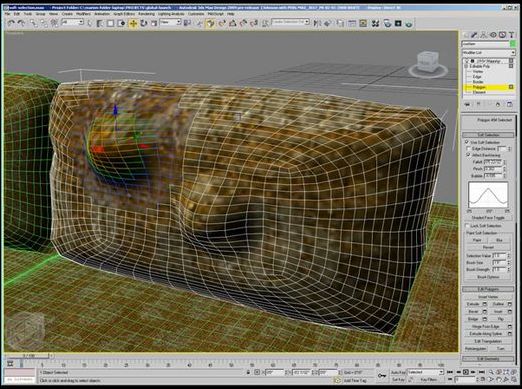522x389 pixels.
Task: Open the Named Selection Sets dropdown
Action: (290, 22)
